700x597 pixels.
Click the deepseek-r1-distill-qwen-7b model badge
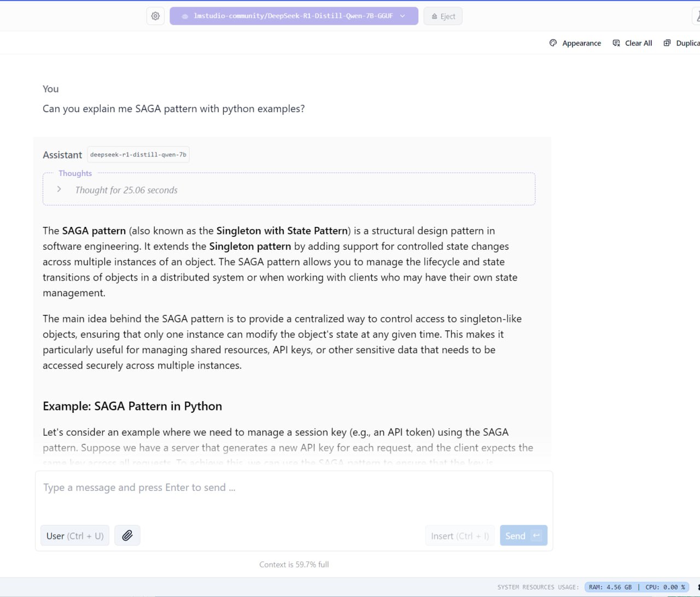click(138, 154)
